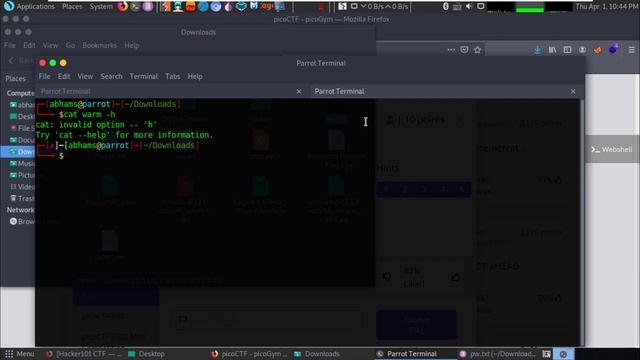The width and height of the screenshot is (640, 360).
Task: Open the Edit menu in Parrot Terminal
Action: pos(64,76)
